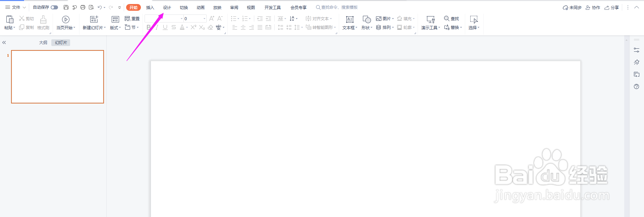Switch to the Design (设计) tab
644x217 pixels.
coord(167,7)
